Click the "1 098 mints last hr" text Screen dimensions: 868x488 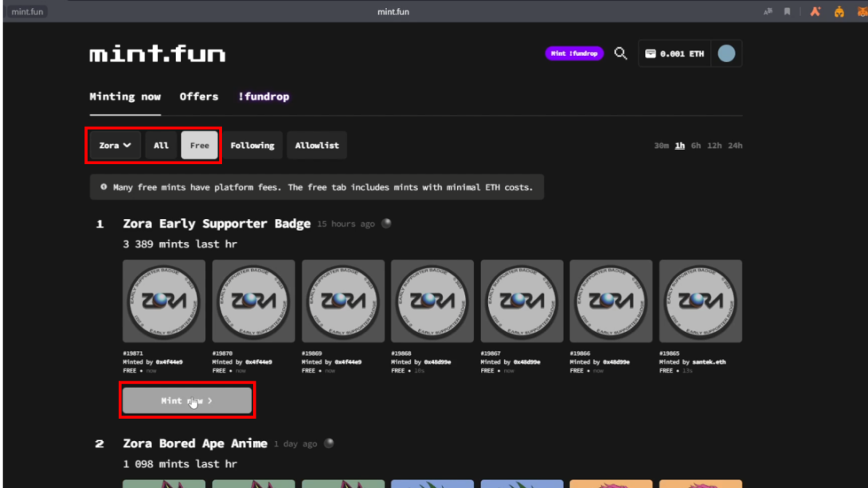click(x=180, y=463)
